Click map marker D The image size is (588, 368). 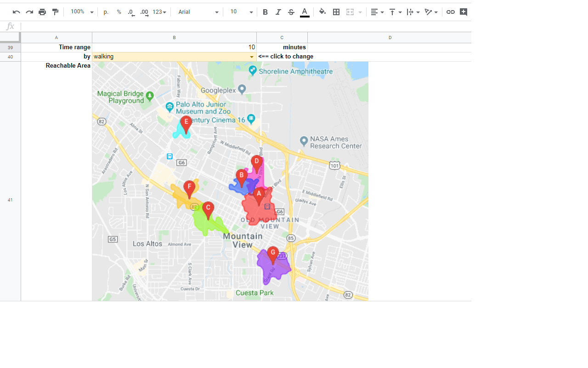[x=257, y=164]
